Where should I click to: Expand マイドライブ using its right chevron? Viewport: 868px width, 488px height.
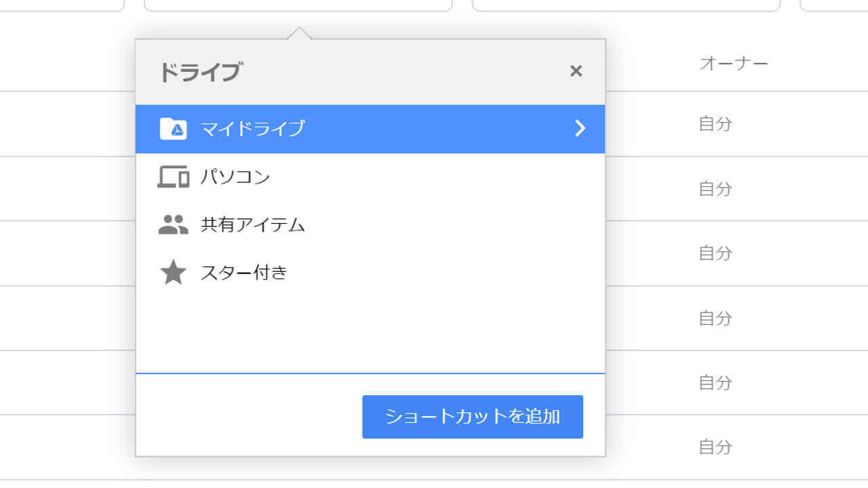[580, 129]
